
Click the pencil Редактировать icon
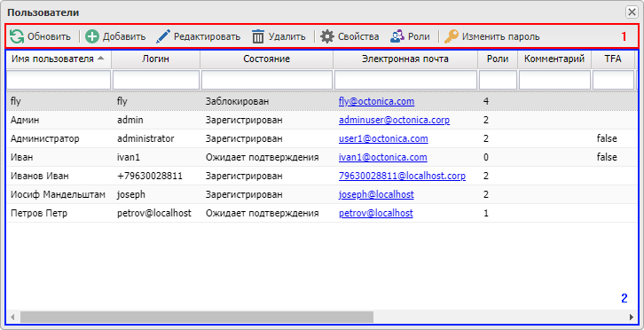tap(162, 36)
